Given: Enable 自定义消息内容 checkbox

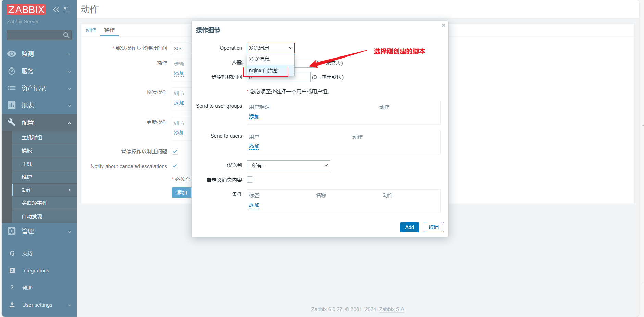Looking at the screenshot, I should coord(250,180).
